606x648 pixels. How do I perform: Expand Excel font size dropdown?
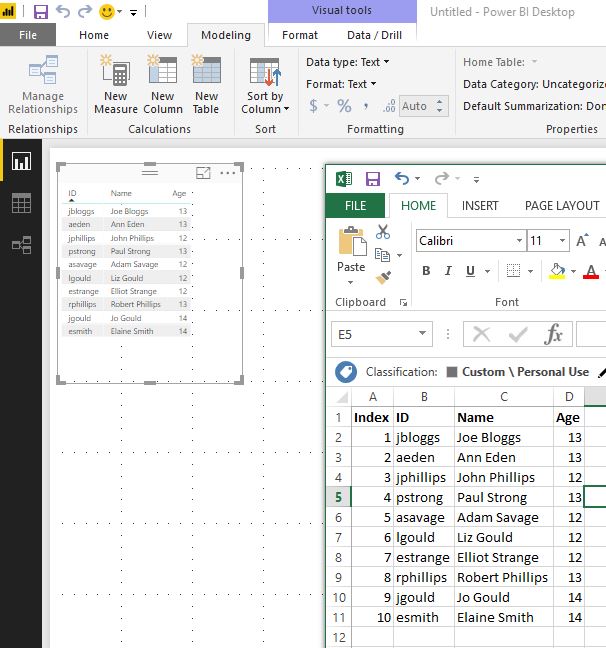(x=562, y=241)
